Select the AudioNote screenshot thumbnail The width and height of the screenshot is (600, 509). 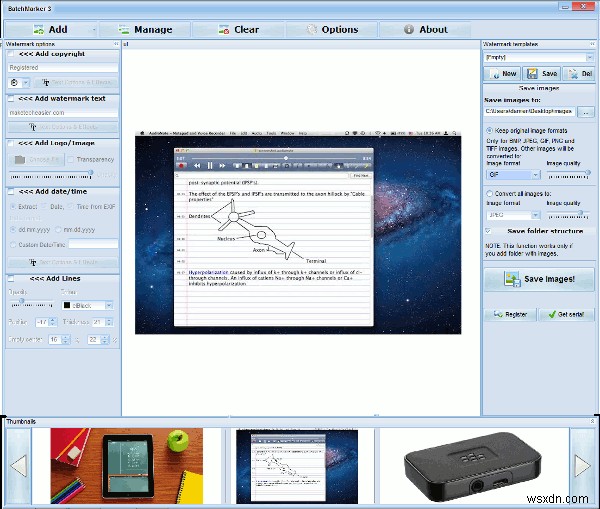297,467
